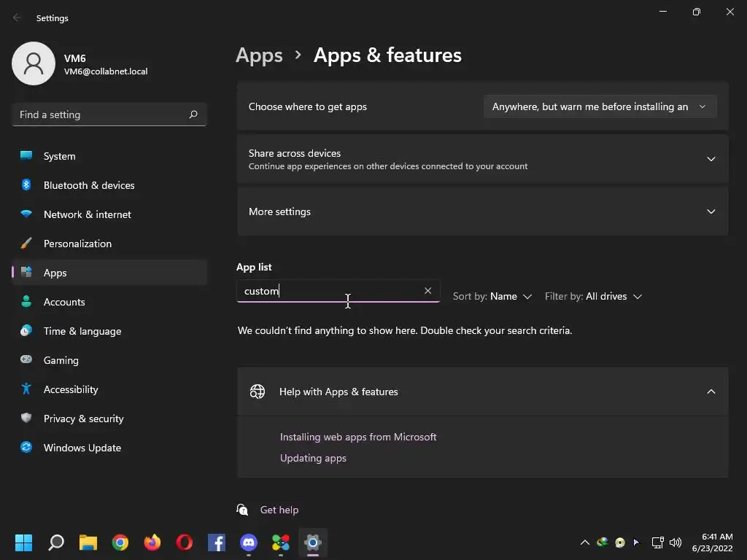
Task: Expand More settings section
Action: pos(711,211)
